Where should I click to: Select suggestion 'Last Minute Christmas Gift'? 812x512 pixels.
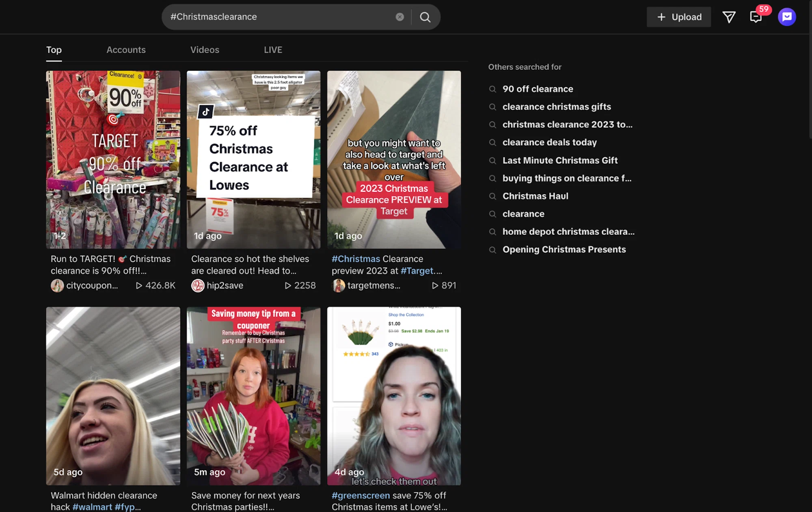[x=560, y=160]
